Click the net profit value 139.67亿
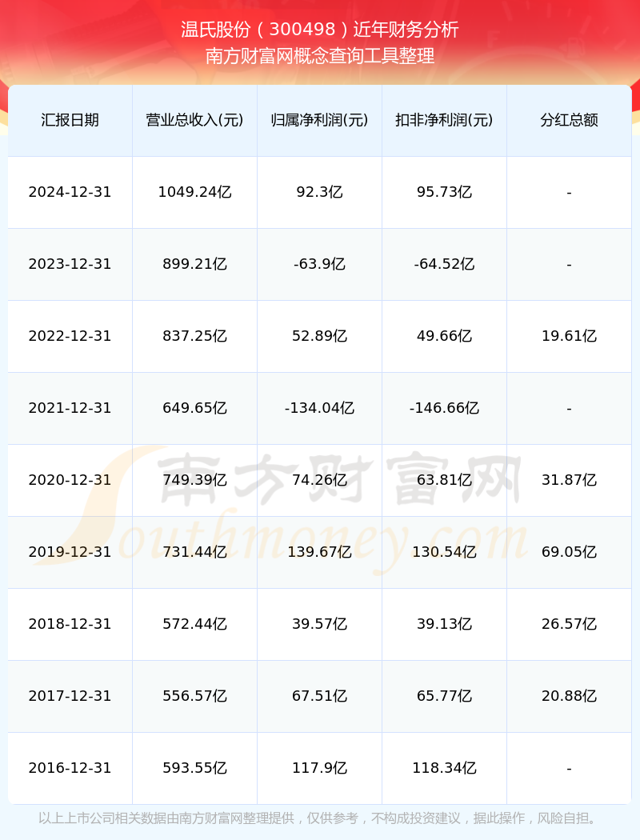Viewport: 640px width, 840px height. [x=320, y=552]
